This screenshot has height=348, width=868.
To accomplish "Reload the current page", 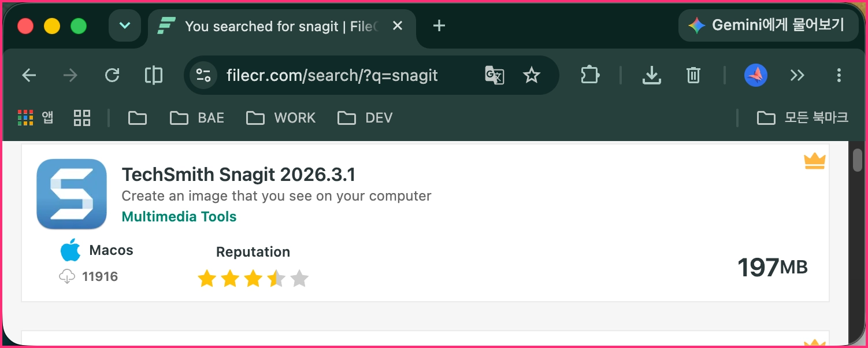I will (x=112, y=75).
